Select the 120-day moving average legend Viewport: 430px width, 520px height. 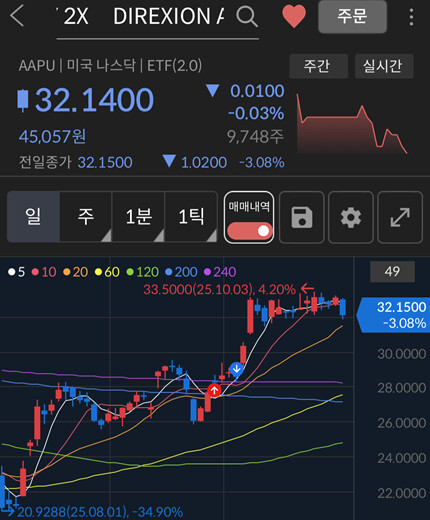(x=143, y=272)
